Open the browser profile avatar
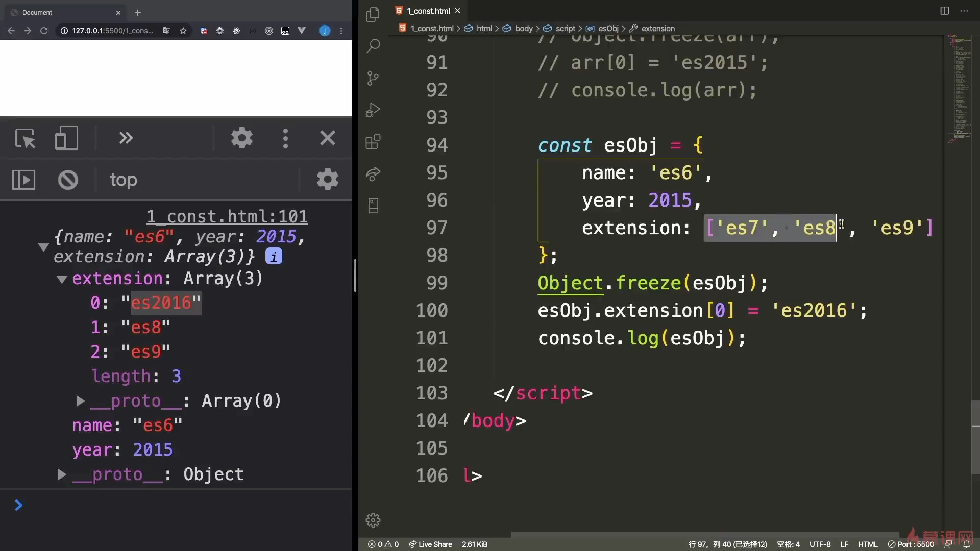This screenshot has height=551, width=980. click(x=325, y=31)
